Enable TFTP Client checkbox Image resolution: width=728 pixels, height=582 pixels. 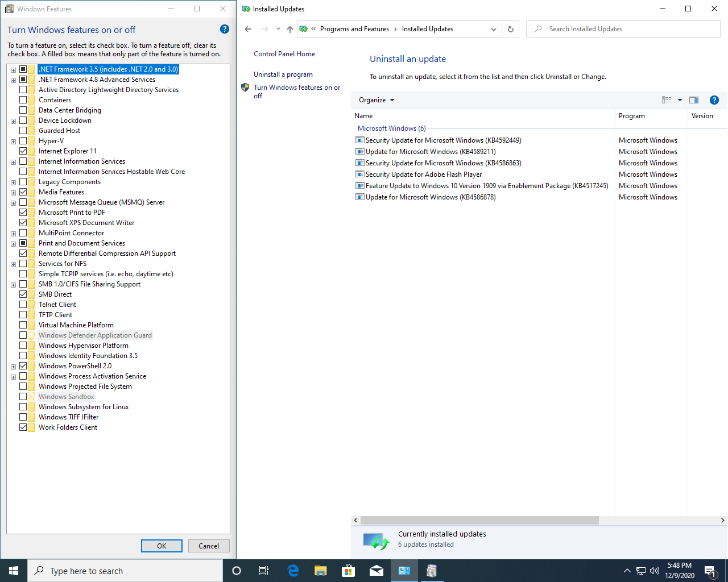[23, 315]
